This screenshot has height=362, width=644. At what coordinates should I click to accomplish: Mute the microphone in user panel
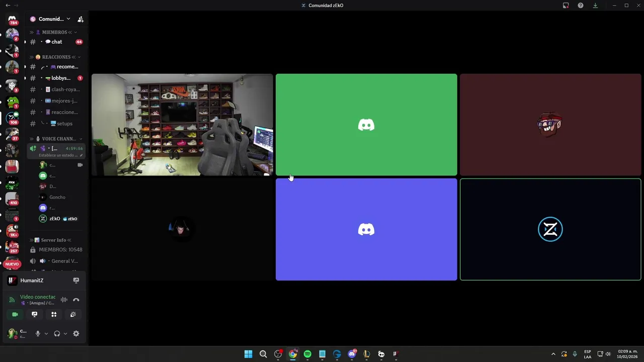(x=37, y=333)
